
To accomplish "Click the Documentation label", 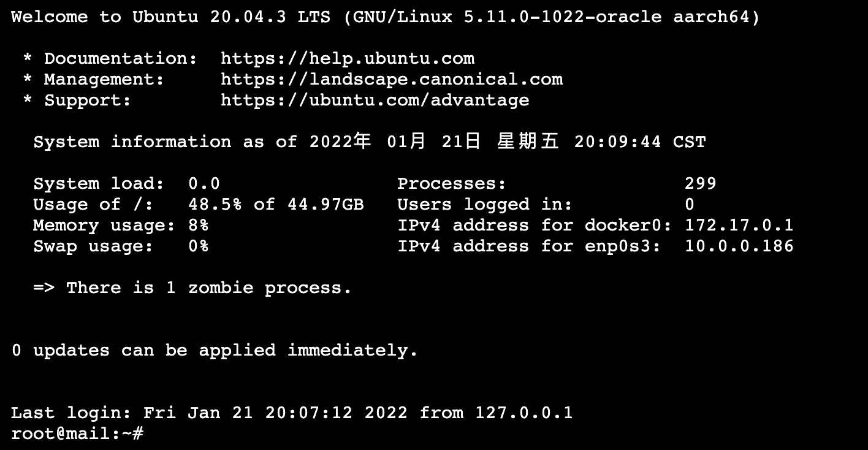I will [x=121, y=59].
